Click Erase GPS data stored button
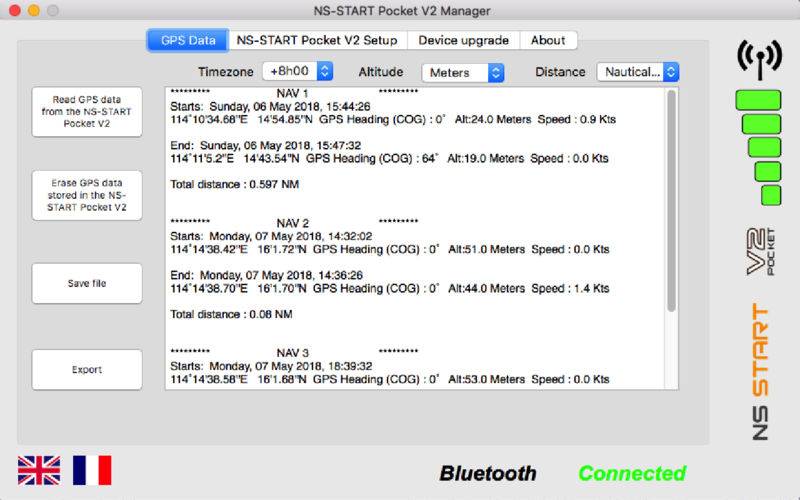The width and height of the screenshot is (800, 500). click(87, 195)
